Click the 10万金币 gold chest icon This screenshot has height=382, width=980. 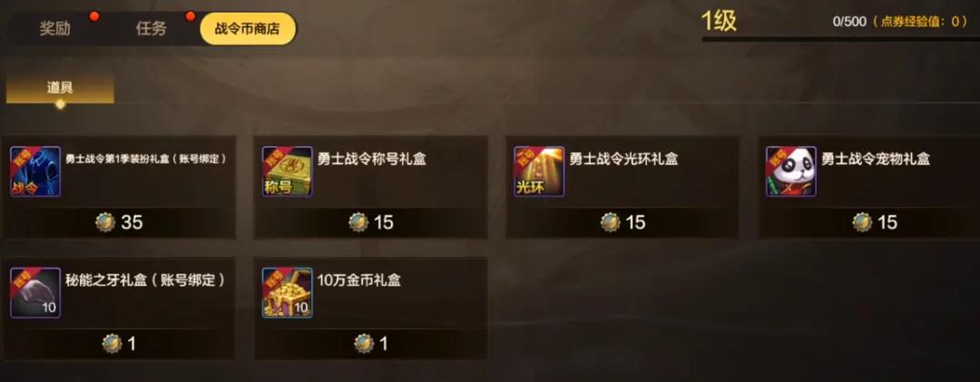click(287, 293)
